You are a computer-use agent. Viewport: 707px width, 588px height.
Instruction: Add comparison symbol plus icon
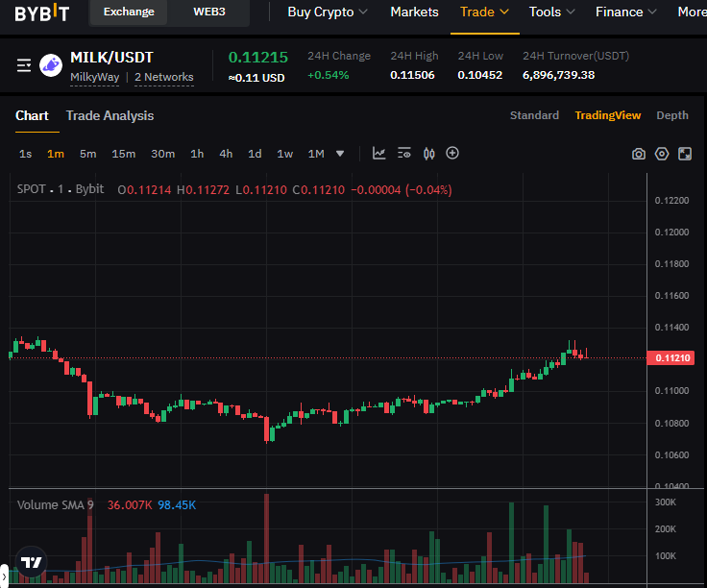pos(452,154)
